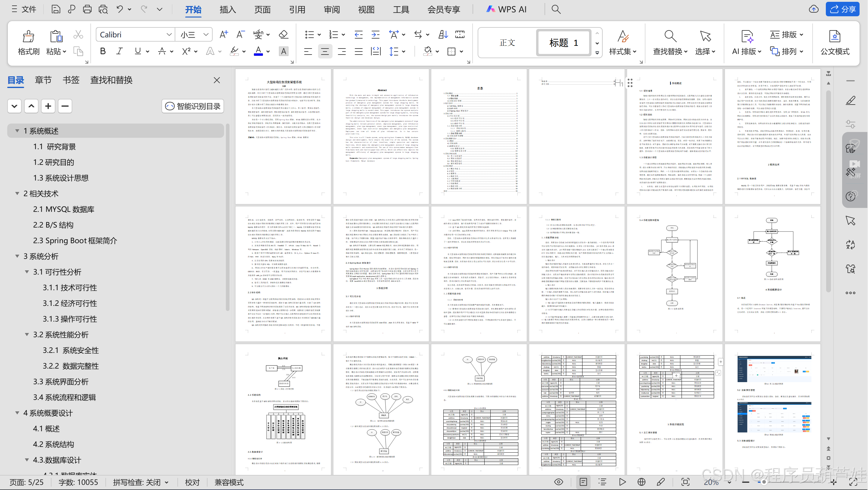Viewport: 868px width, 490px height.
Task: Click the Clear Formatting eraser icon
Action: (x=283, y=34)
